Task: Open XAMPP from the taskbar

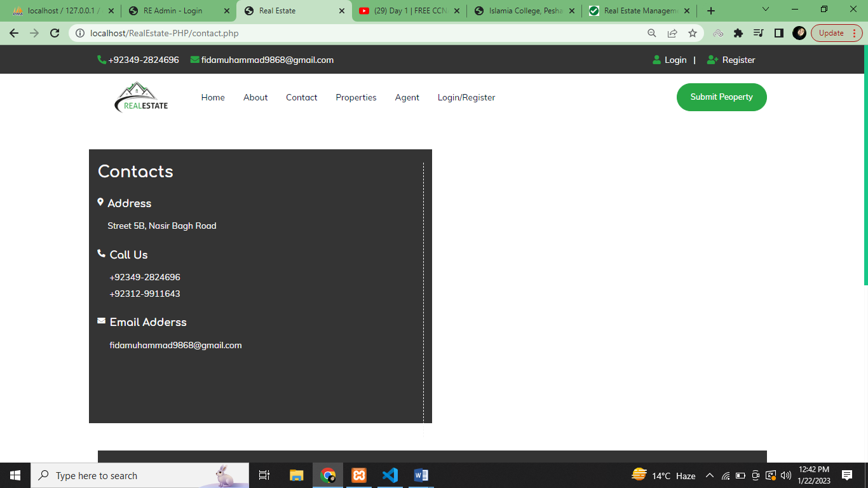Action: click(359, 475)
